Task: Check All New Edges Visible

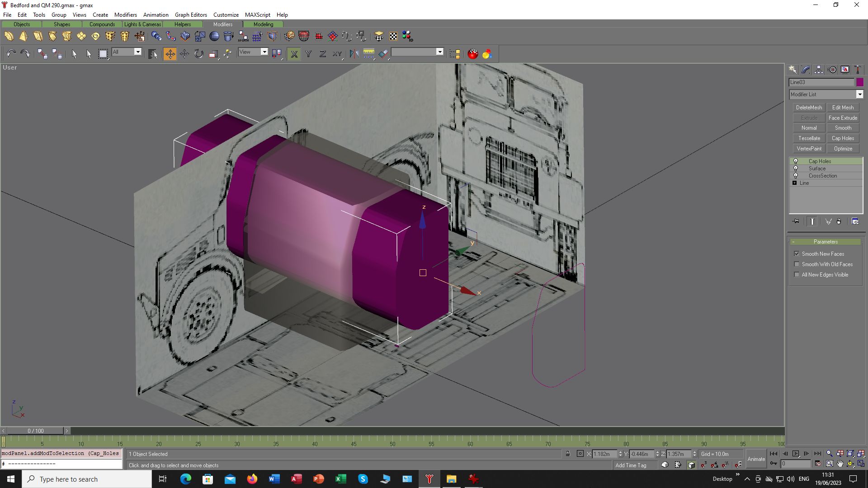Action: click(797, 275)
